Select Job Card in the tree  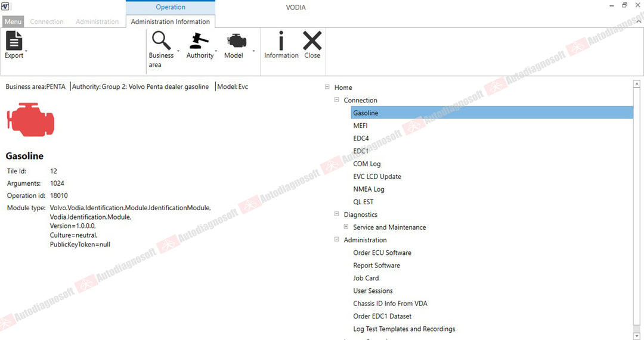tap(366, 278)
